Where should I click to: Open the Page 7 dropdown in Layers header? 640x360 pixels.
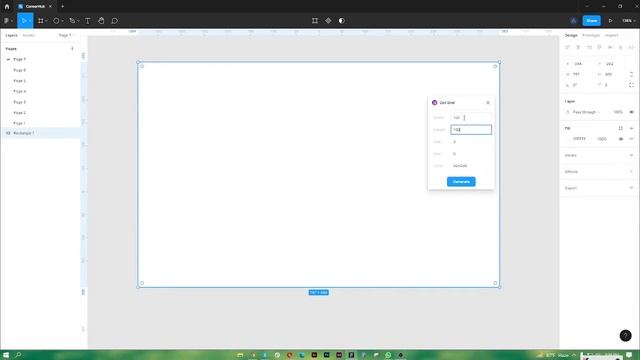pos(67,36)
